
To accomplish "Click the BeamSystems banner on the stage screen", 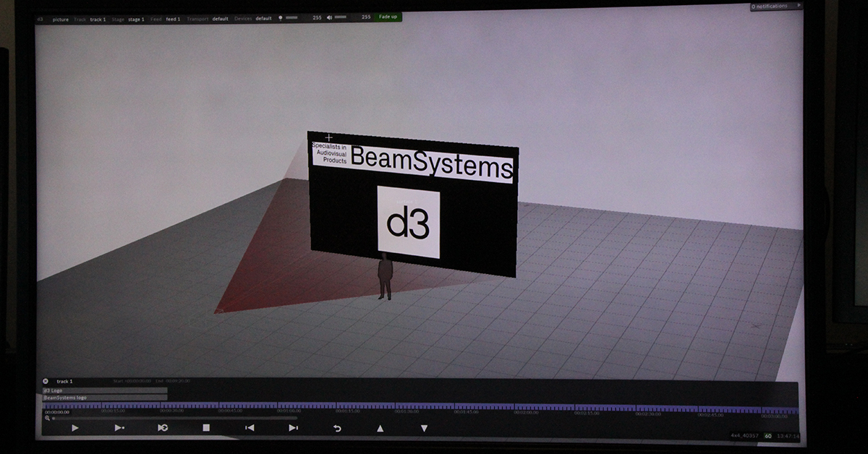I will tap(413, 164).
